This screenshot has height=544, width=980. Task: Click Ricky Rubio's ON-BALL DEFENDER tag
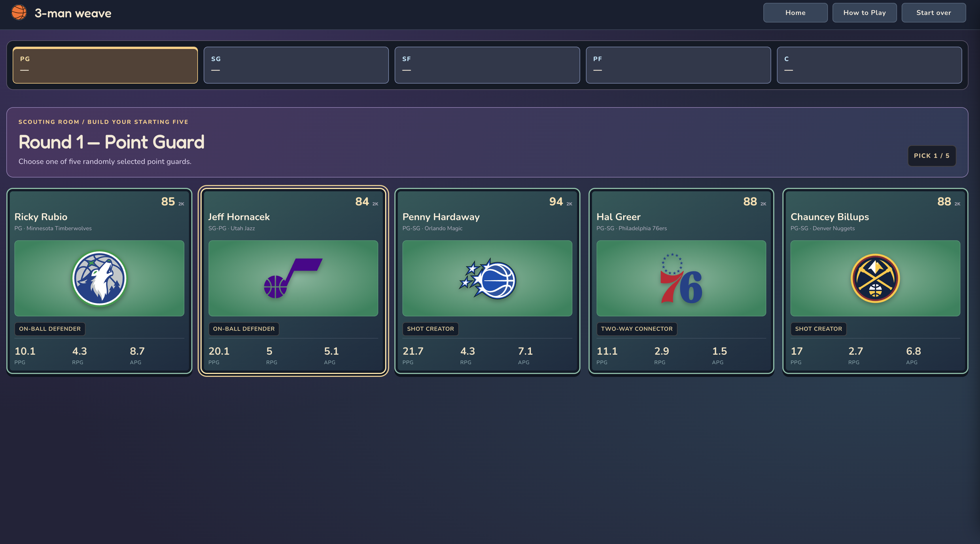(x=50, y=329)
